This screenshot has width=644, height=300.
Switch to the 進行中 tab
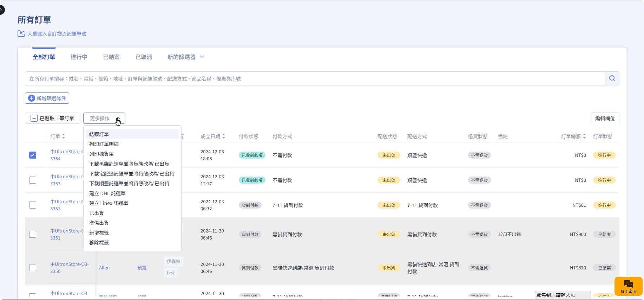click(x=79, y=57)
